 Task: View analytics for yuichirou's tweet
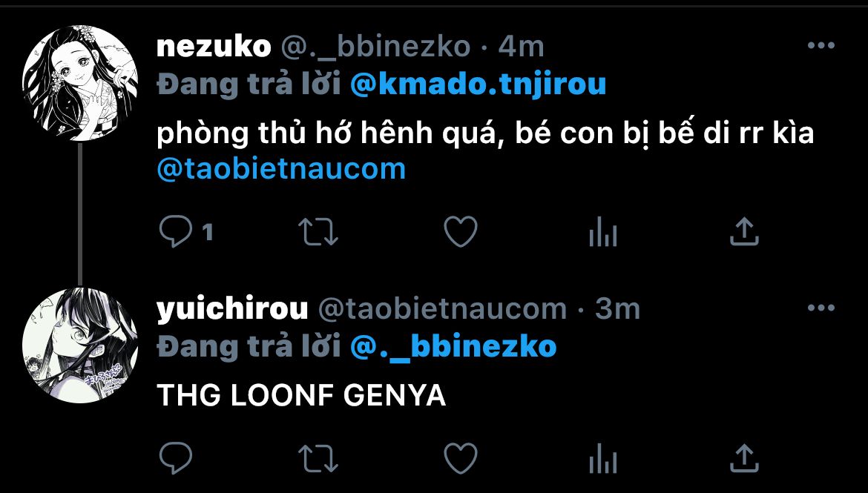(602, 457)
